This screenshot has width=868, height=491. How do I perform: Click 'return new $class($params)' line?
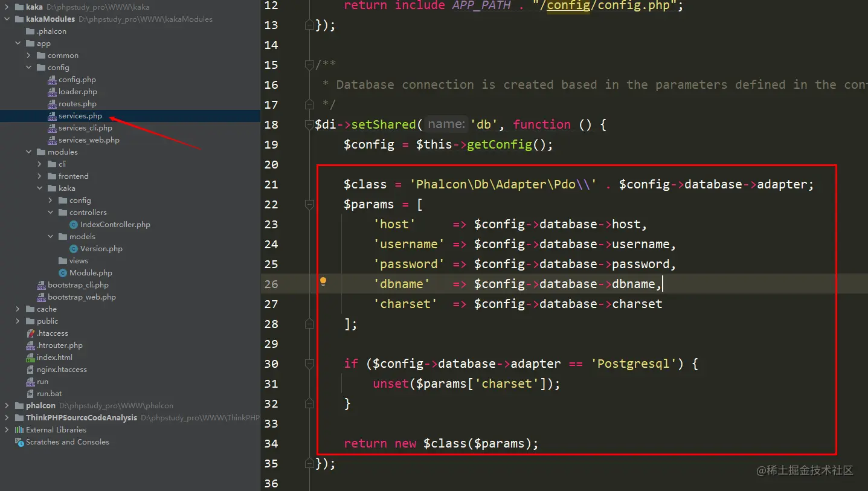coord(441,443)
